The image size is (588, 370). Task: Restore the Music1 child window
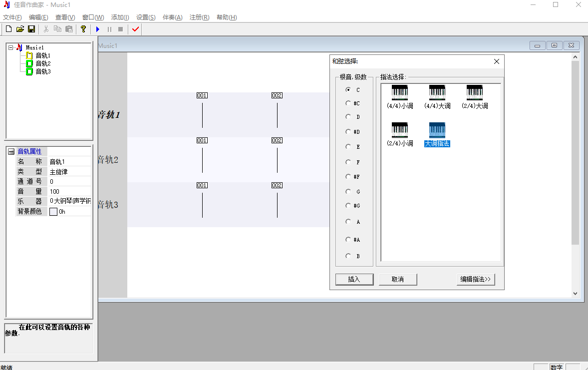click(x=554, y=45)
